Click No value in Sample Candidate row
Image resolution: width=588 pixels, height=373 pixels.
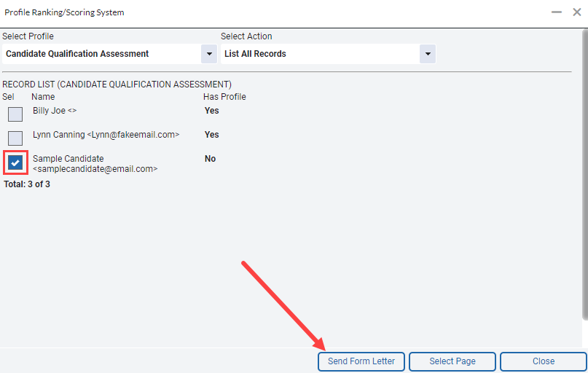click(x=211, y=159)
